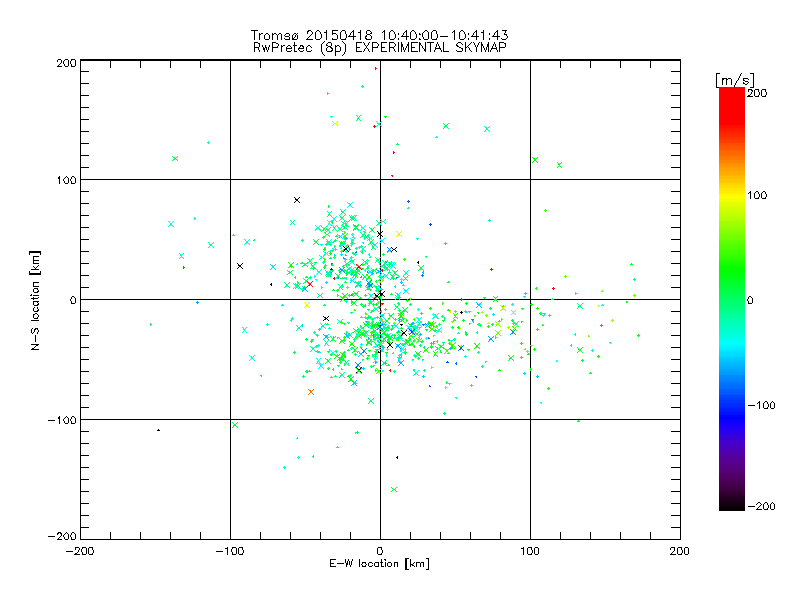Click the x-axis tick label '0'

(x=380, y=551)
